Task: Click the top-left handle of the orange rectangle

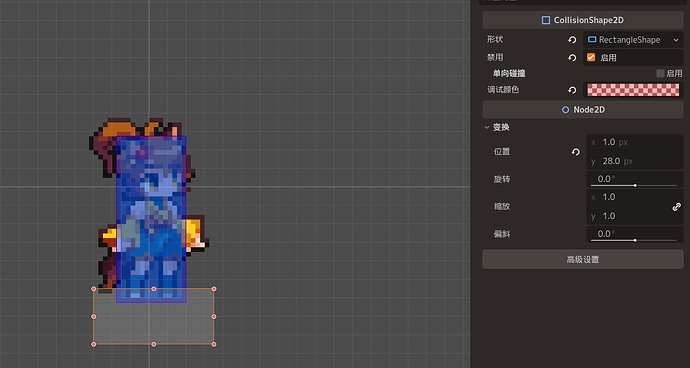Action: (93, 289)
